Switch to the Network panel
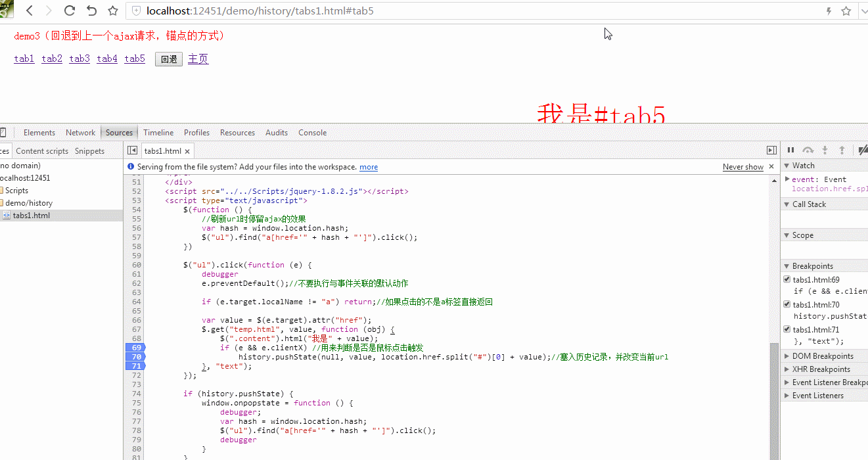The image size is (868, 460). 80,132
